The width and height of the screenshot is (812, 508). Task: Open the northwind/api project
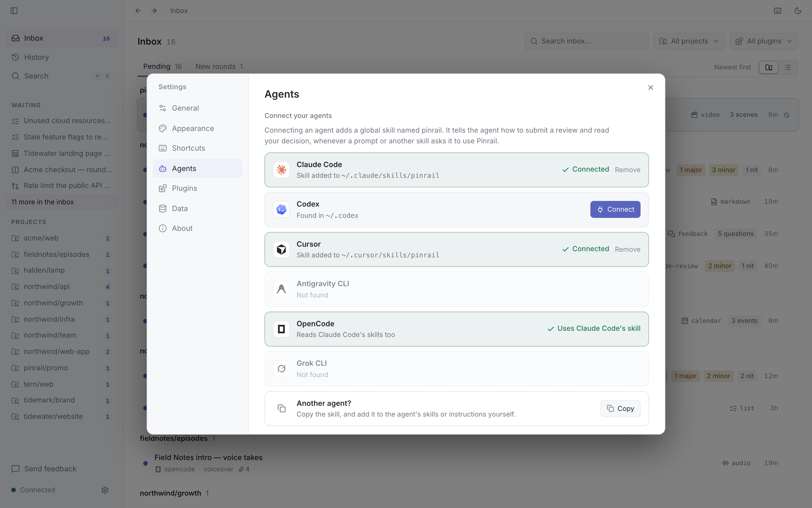pyautogui.click(x=62, y=286)
